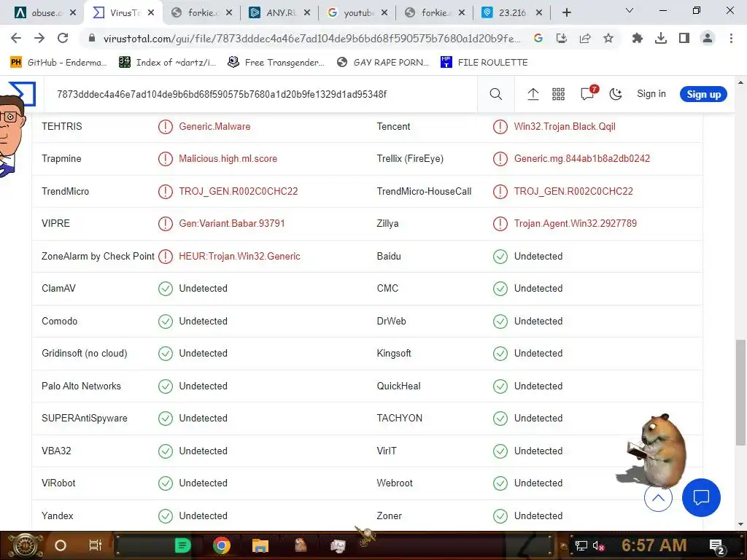The width and height of the screenshot is (747, 560).
Task: Open Chrome three-dot menu
Action: click(731, 38)
